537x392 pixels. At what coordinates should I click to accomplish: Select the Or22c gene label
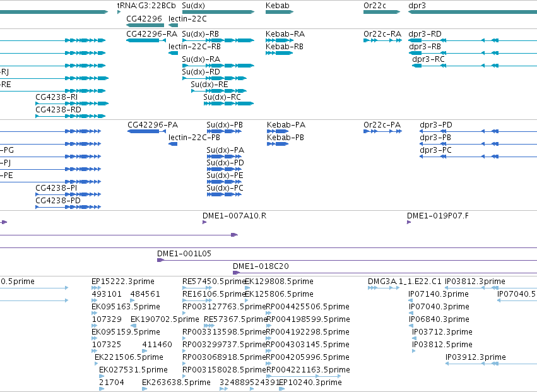(x=375, y=6)
